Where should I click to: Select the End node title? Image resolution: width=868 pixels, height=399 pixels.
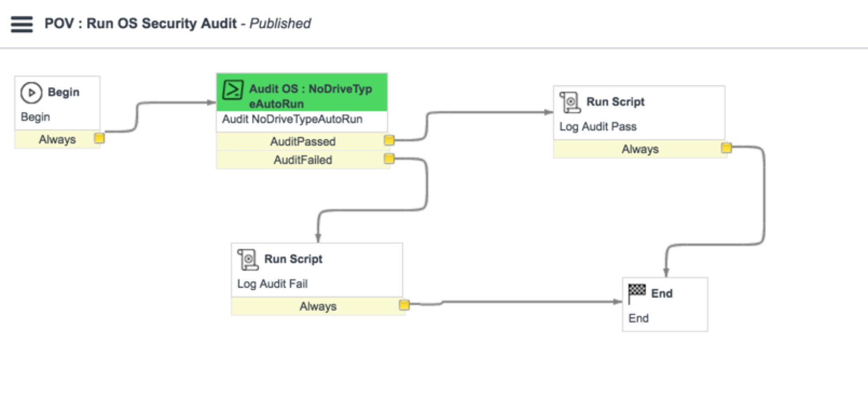click(x=661, y=294)
